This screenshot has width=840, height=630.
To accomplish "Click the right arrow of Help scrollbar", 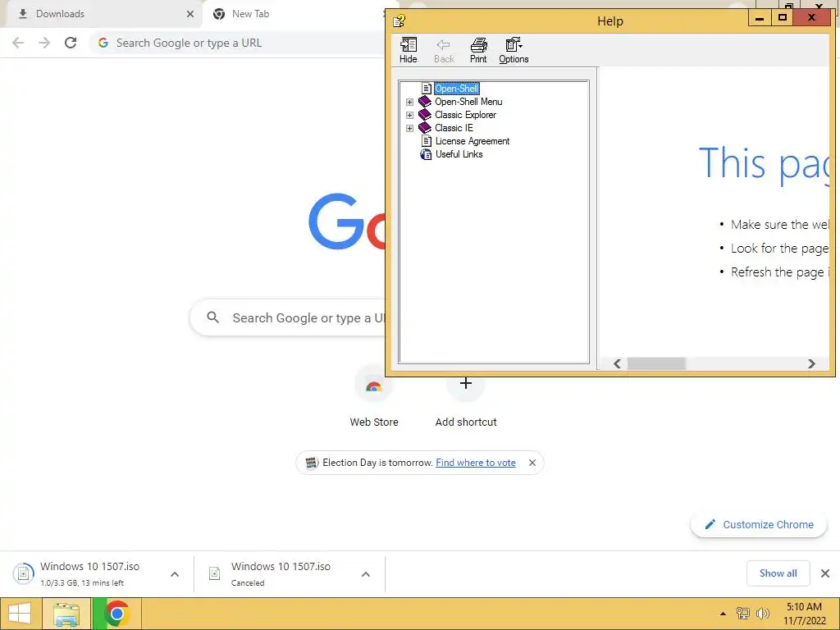I will point(811,363).
